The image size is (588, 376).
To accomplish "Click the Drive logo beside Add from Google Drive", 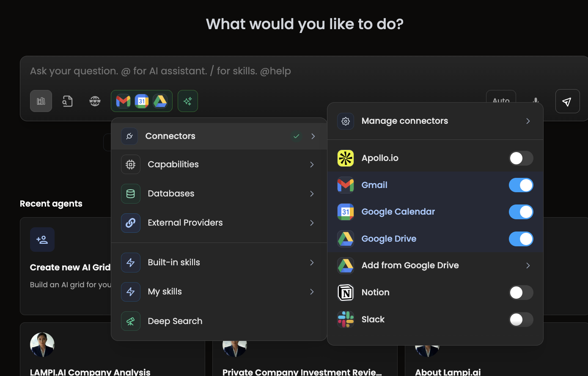I will click(346, 266).
